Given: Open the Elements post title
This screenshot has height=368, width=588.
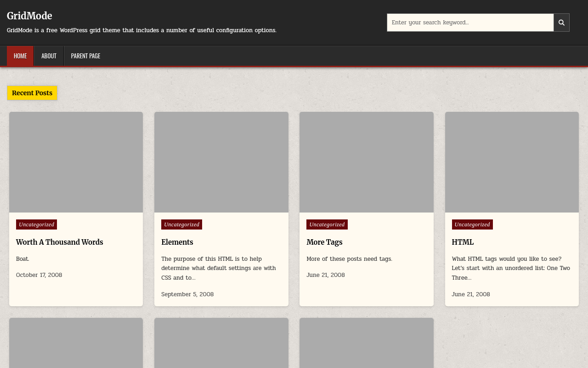Looking at the screenshot, I should click(x=177, y=242).
